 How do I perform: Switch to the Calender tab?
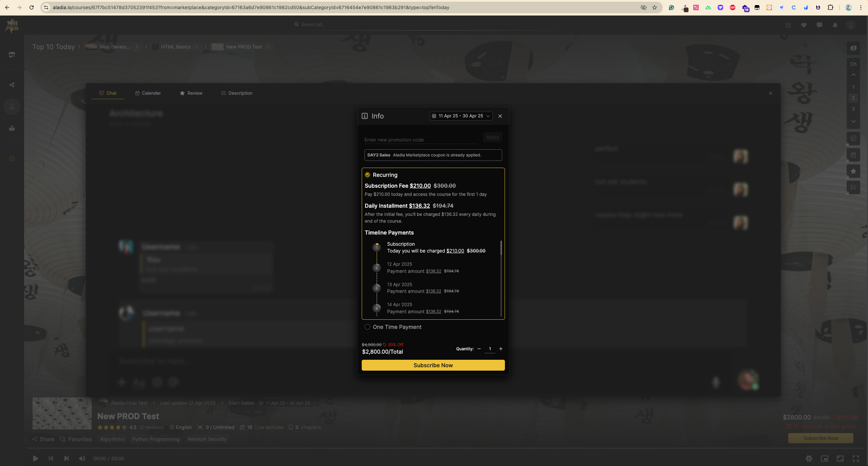point(148,93)
